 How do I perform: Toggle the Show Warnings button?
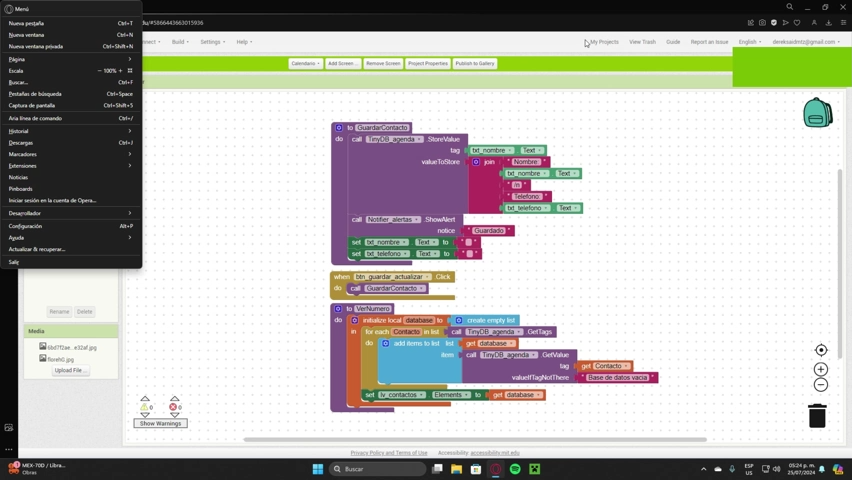[160, 423]
